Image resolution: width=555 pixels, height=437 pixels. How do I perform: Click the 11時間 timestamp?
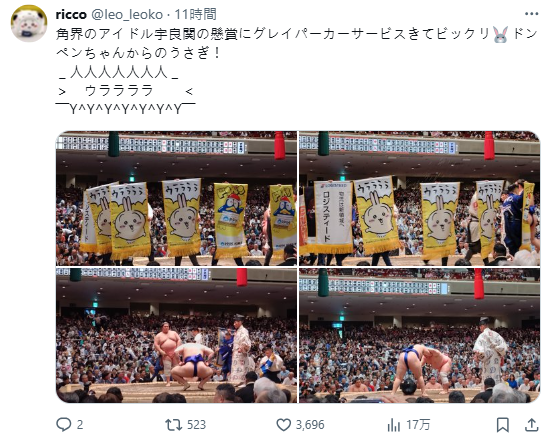tap(195, 15)
